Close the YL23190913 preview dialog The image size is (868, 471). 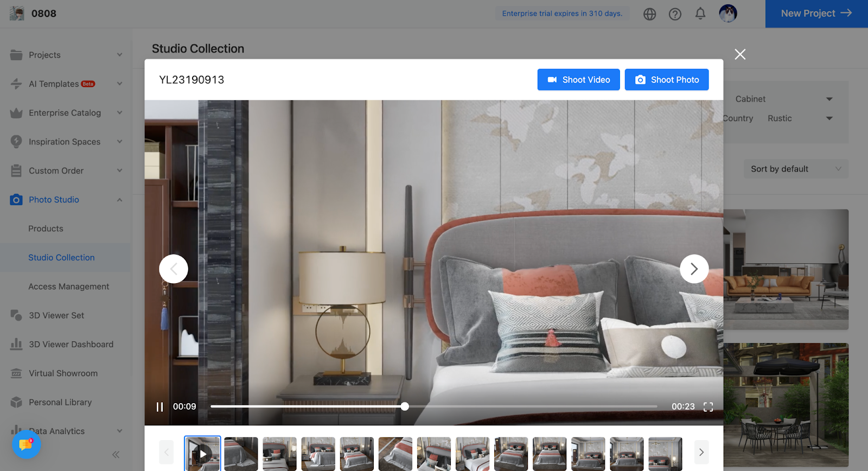(x=740, y=54)
